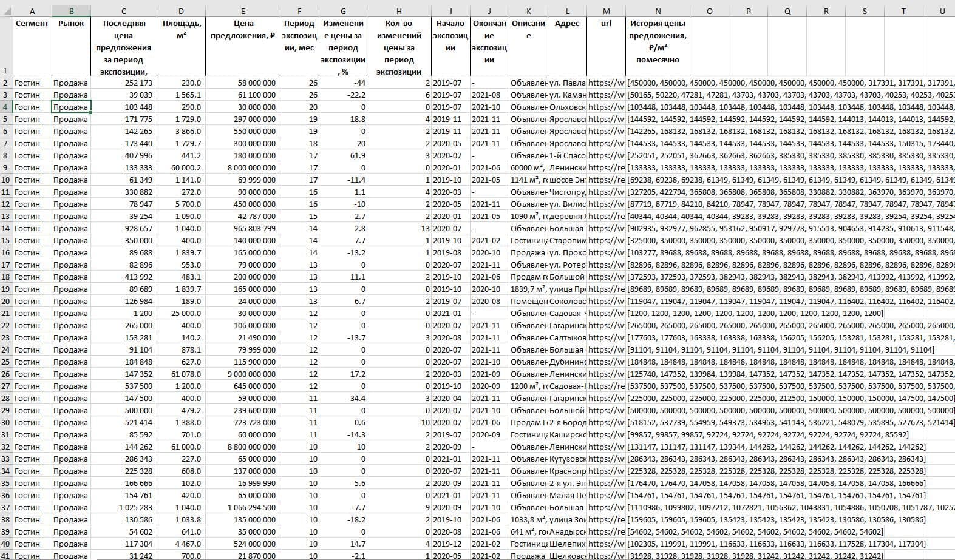Select cell with price 8 000 000 000
This screenshot has height=560, width=955.
point(243,167)
